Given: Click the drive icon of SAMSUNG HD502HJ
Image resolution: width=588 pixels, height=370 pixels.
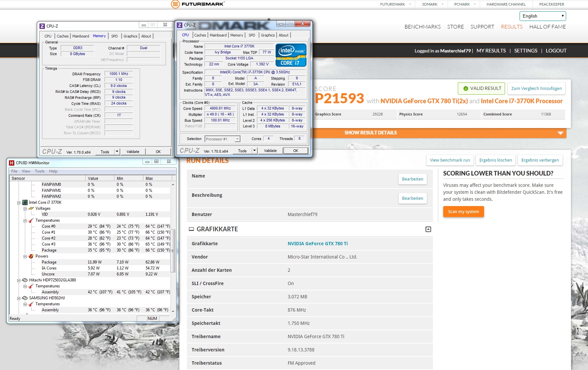Looking at the screenshot, I should 25,298.
